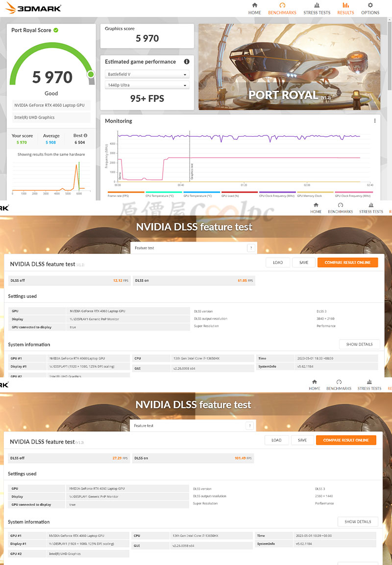Click the 3840 × 2160 DLSS output resolution value
The width and height of the screenshot is (392, 565).
click(x=325, y=319)
